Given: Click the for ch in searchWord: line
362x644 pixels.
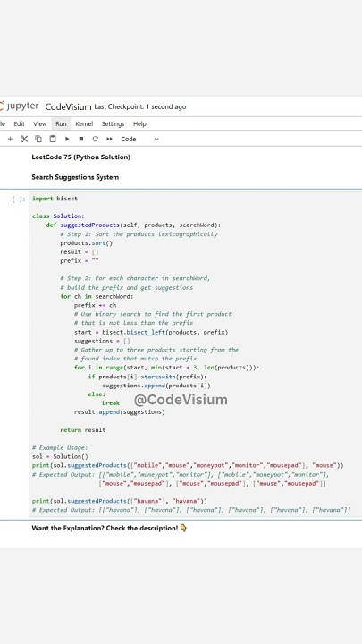Looking at the screenshot, I should pos(97,296).
